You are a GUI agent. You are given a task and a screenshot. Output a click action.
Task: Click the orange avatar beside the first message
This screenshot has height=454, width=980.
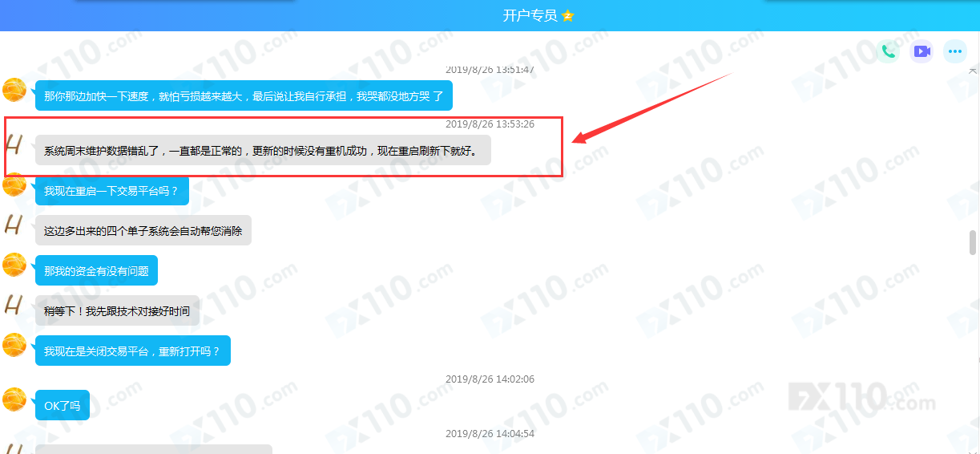14,91
